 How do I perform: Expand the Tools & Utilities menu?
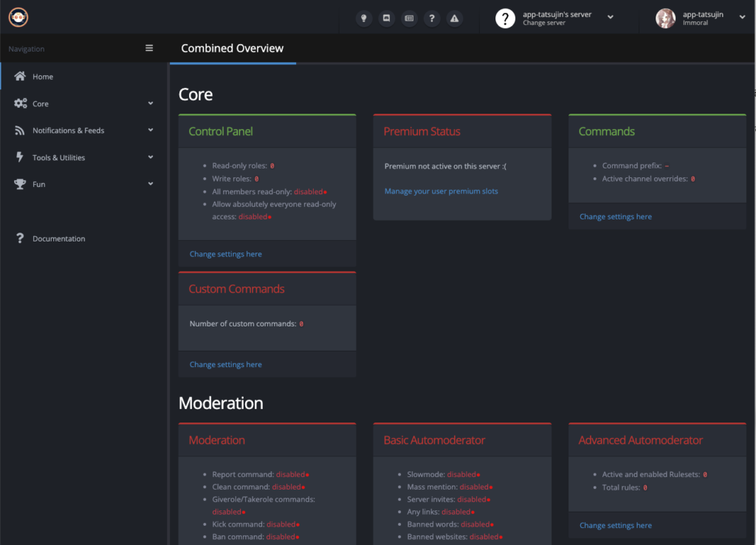coord(83,158)
